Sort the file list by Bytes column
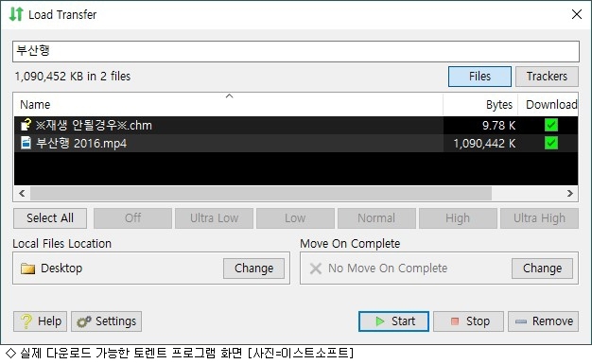 click(x=480, y=104)
